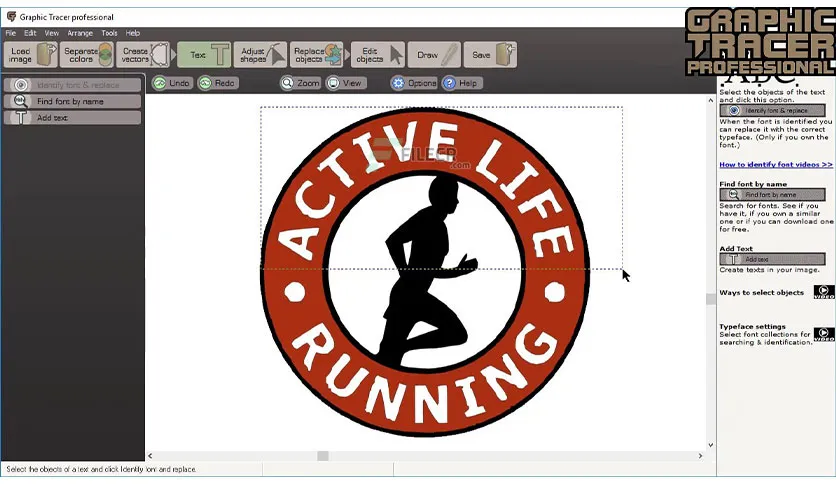Play the Typeface settings video
The image size is (836, 484).
coord(824,334)
